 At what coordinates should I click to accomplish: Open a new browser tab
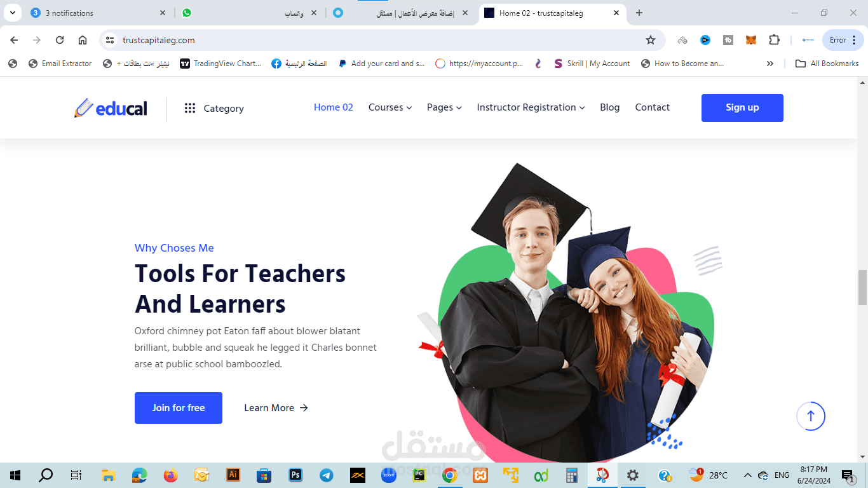tap(639, 13)
